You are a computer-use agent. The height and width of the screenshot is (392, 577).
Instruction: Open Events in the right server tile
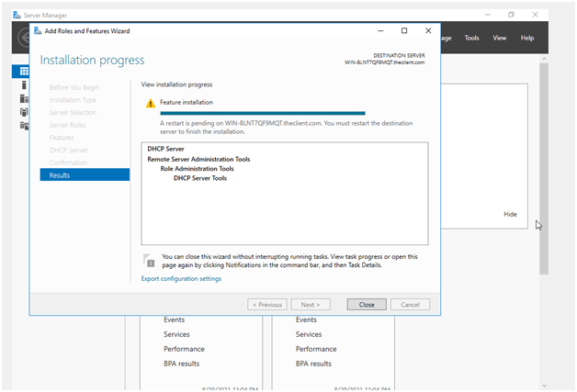(x=306, y=319)
